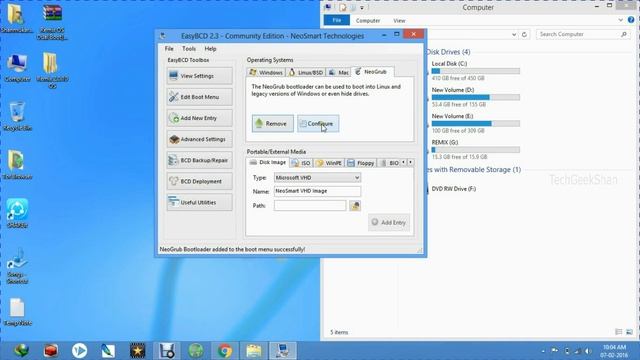This screenshot has width=640, height=360.
Task: Switch to the Floppy tab
Action: coord(360,163)
